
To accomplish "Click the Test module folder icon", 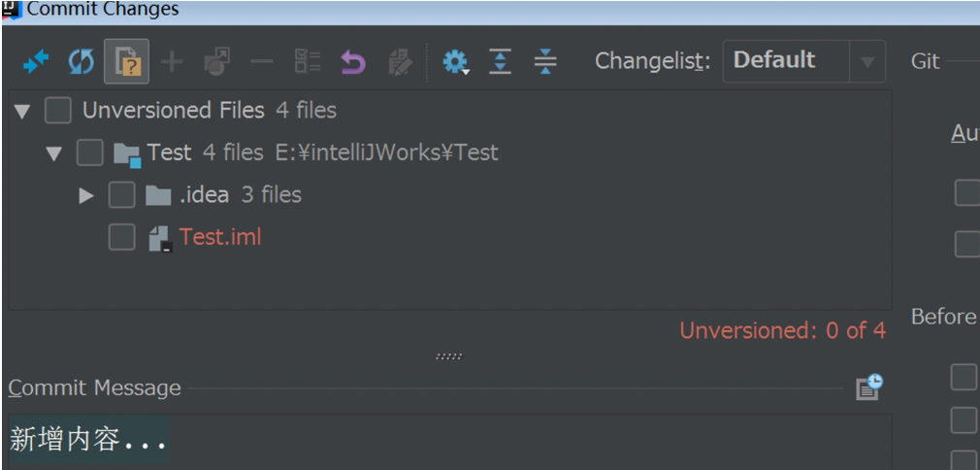I will pos(127,154).
